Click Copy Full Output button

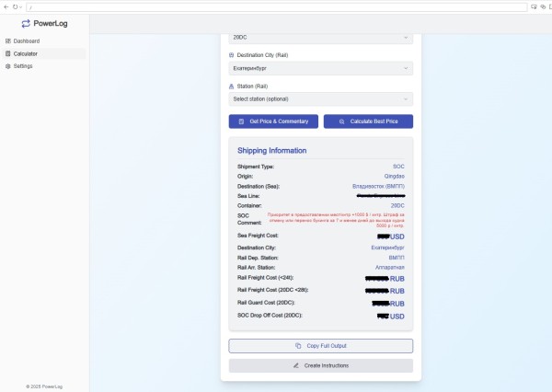coord(321,346)
